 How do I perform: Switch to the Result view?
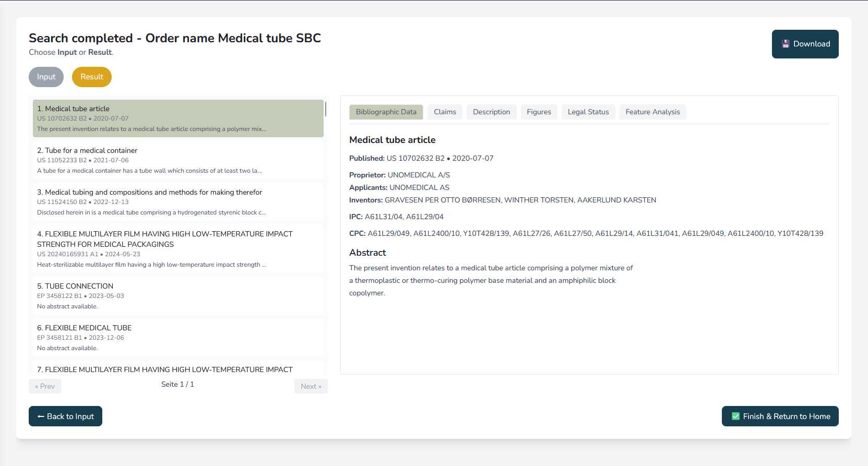pyautogui.click(x=92, y=77)
